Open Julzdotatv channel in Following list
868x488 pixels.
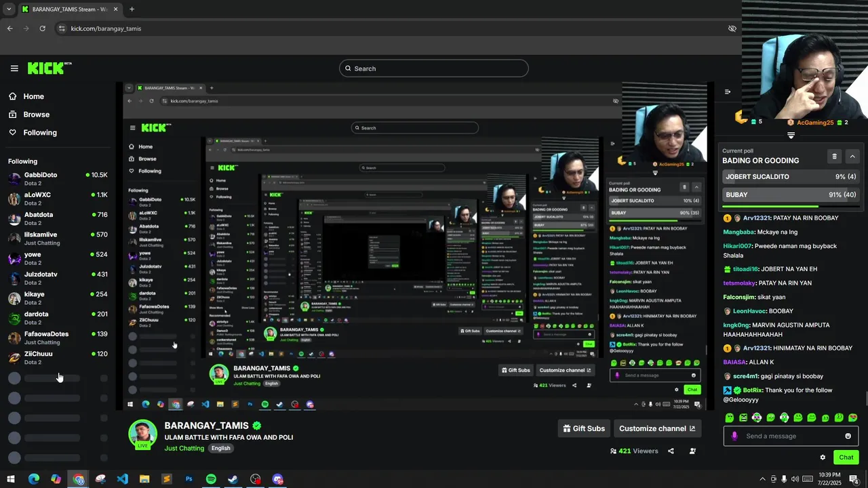click(58, 278)
